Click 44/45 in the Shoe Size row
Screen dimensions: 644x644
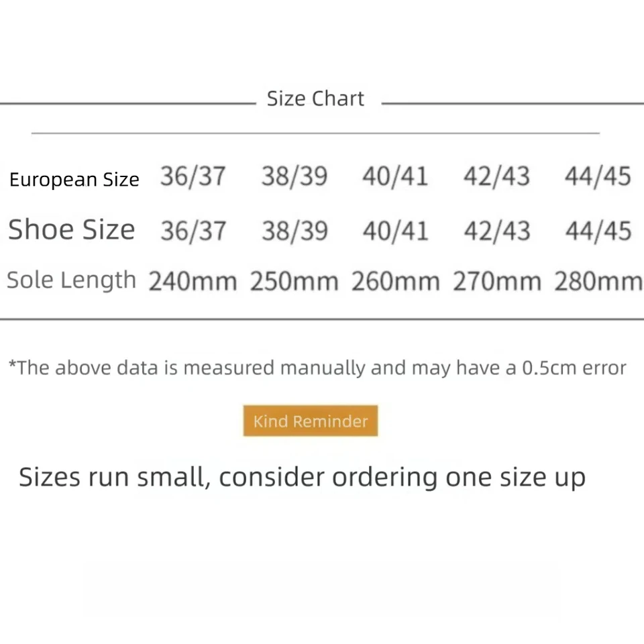[x=598, y=231]
